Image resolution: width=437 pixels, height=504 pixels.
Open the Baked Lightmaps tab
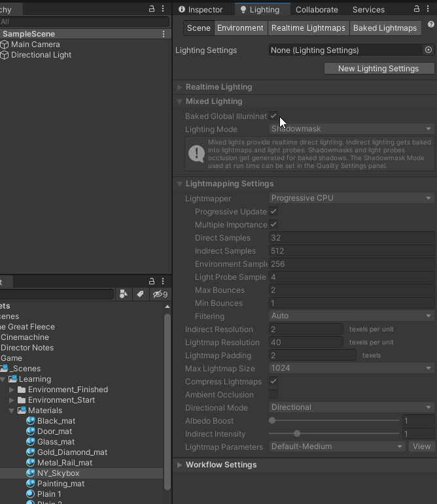[385, 28]
